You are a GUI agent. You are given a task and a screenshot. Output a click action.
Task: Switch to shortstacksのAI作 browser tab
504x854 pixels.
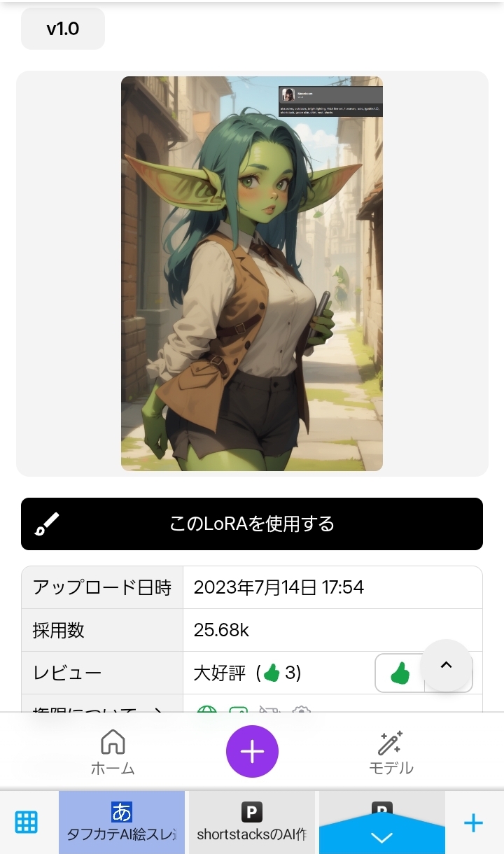[252, 822]
